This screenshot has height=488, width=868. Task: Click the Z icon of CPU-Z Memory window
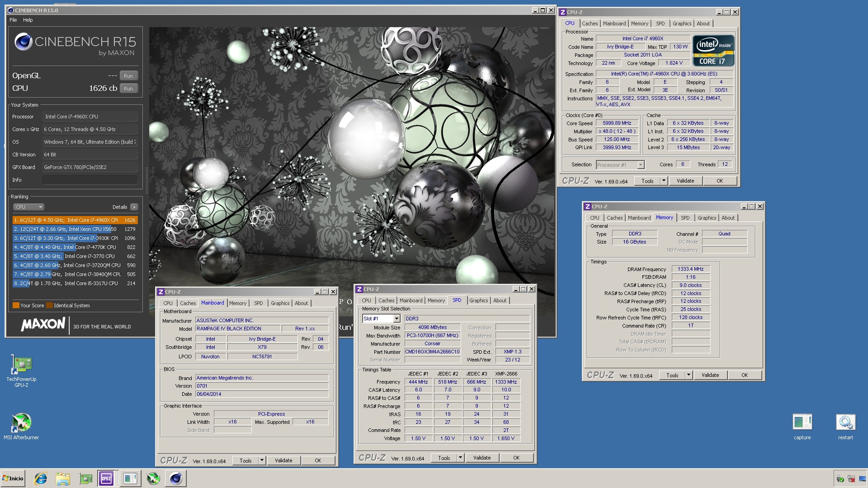pos(587,206)
